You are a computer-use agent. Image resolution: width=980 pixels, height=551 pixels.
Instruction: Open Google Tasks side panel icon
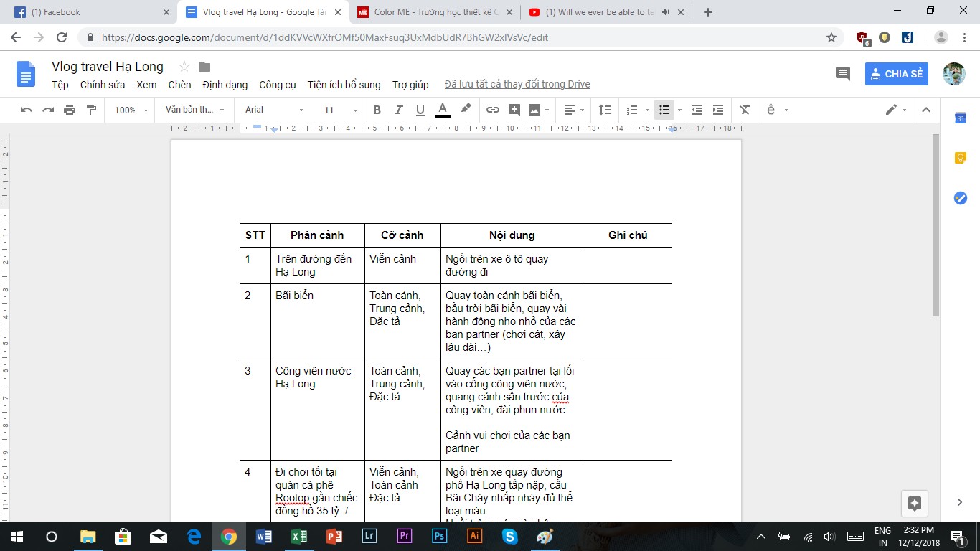click(961, 198)
